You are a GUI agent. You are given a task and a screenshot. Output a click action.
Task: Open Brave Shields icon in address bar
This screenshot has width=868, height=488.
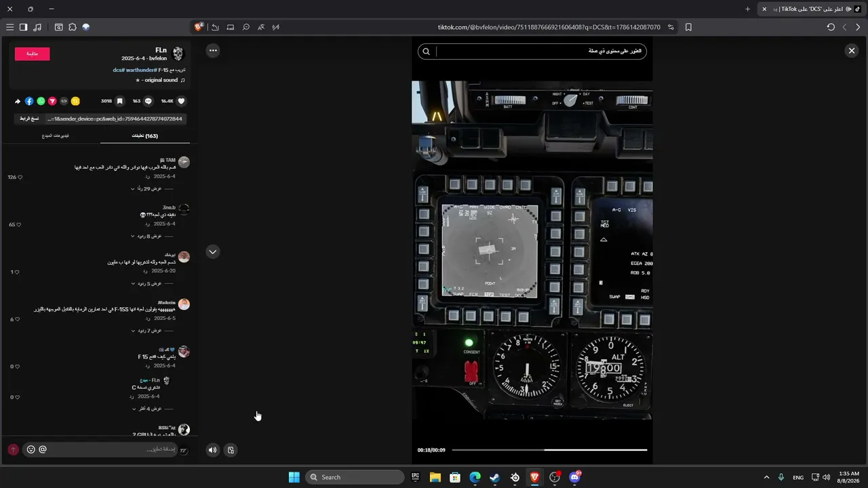(199, 27)
